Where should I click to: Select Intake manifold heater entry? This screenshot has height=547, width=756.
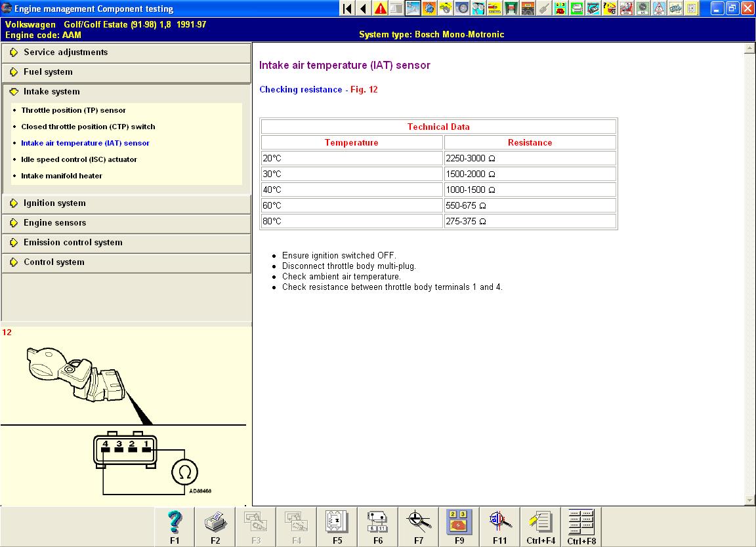point(62,176)
